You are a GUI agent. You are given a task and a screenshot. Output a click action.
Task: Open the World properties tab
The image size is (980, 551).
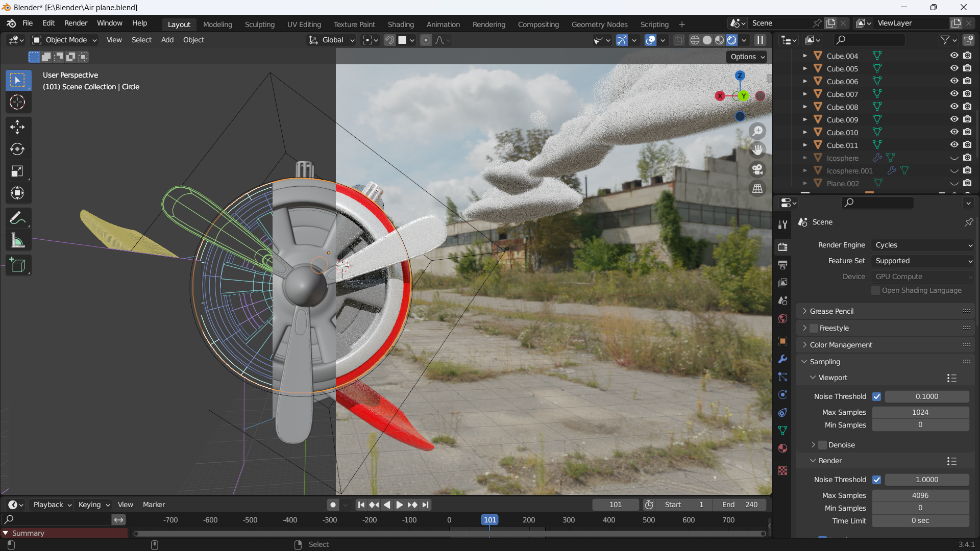click(x=782, y=319)
